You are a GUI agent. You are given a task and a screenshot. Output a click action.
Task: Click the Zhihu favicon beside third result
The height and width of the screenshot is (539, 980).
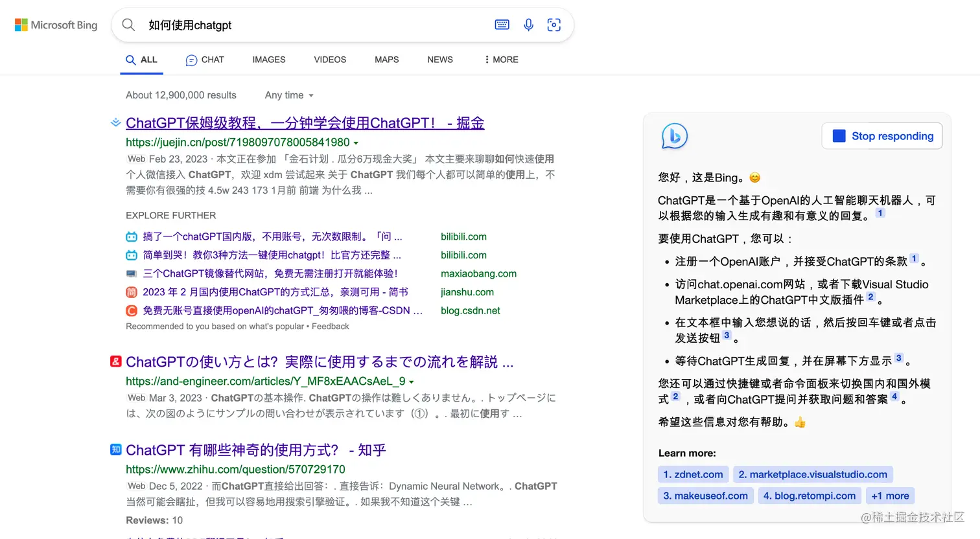[115, 450]
